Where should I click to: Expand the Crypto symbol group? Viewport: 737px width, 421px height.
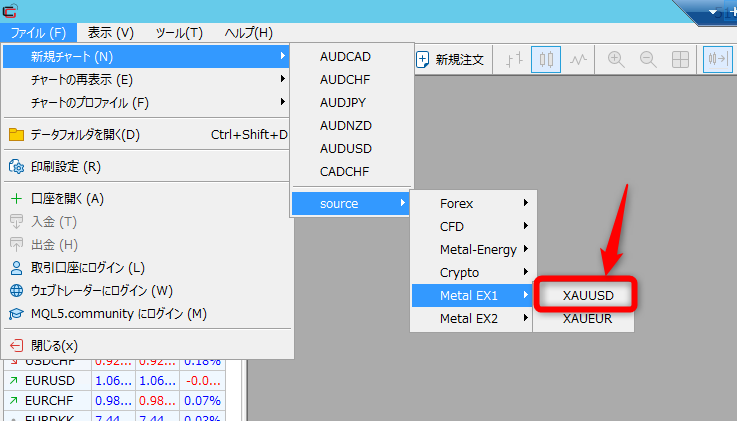[x=473, y=273]
